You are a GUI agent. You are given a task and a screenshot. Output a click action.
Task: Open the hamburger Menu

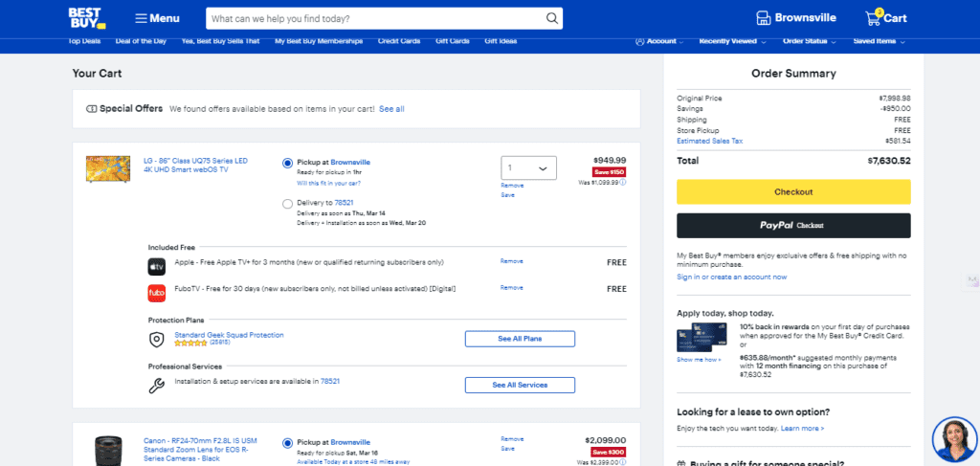click(x=158, y=18)
